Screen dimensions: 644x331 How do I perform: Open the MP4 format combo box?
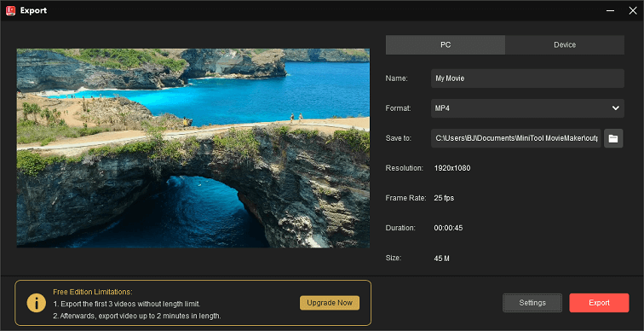527,108
